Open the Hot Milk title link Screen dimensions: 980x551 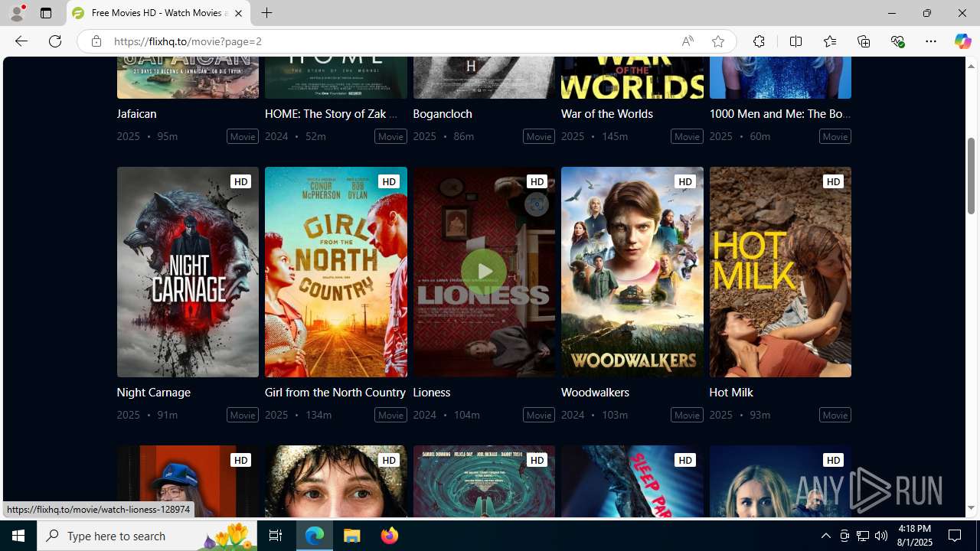[x=731, y=392]
